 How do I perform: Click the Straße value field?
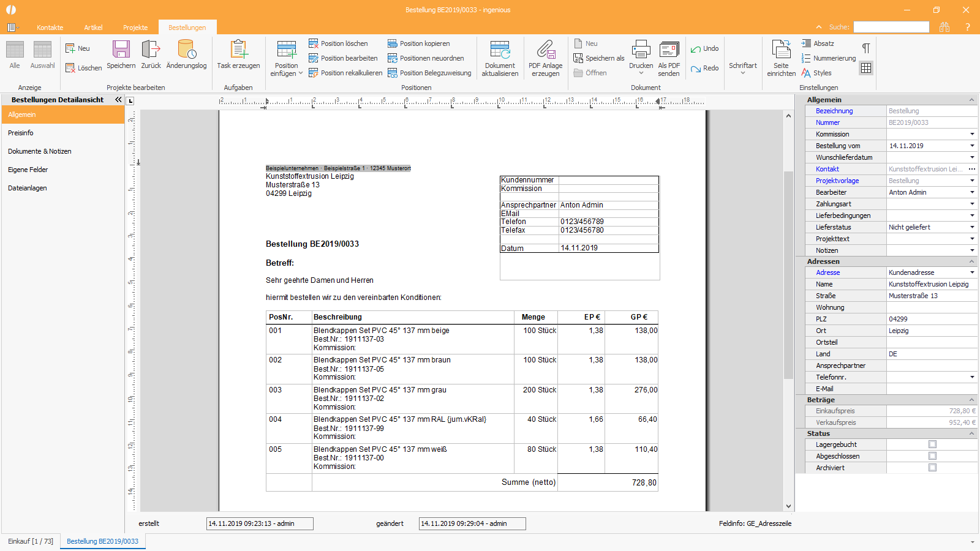tap(932, 296)
